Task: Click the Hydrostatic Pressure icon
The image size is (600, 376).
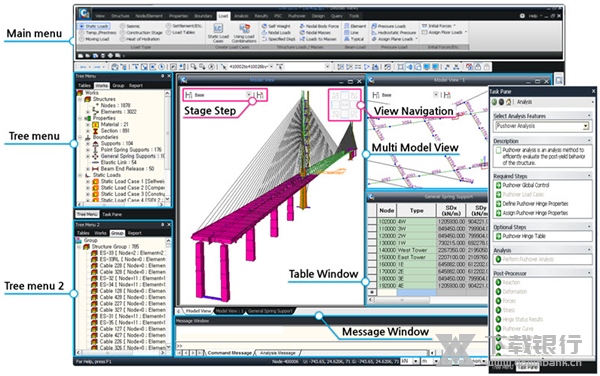Action: coord(374,33)
